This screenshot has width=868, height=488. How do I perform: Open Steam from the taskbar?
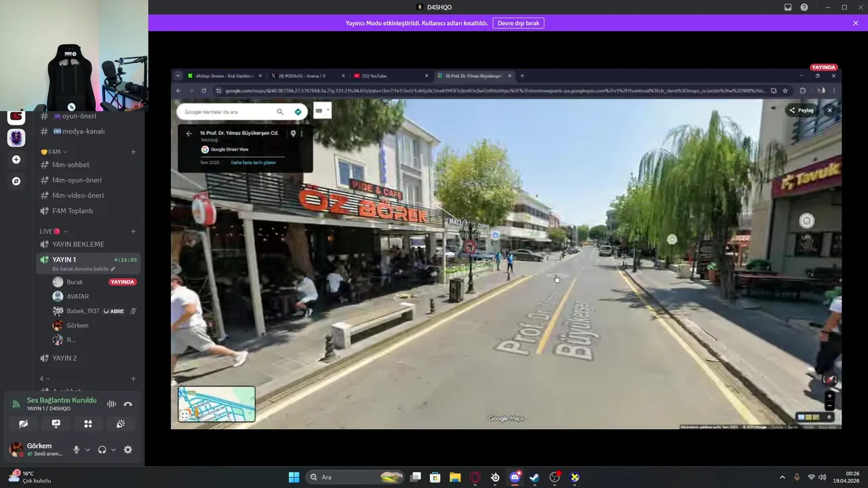[535, 477]
